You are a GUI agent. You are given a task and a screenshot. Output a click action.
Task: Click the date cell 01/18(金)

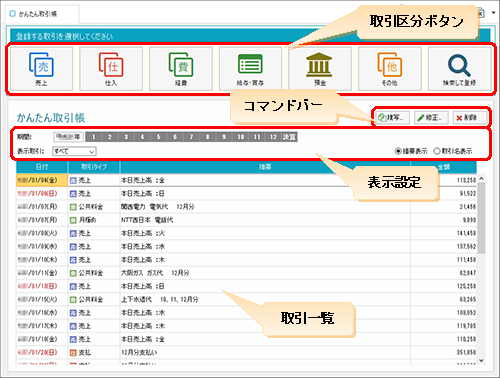pyautogui.click(x=42, y=339)
